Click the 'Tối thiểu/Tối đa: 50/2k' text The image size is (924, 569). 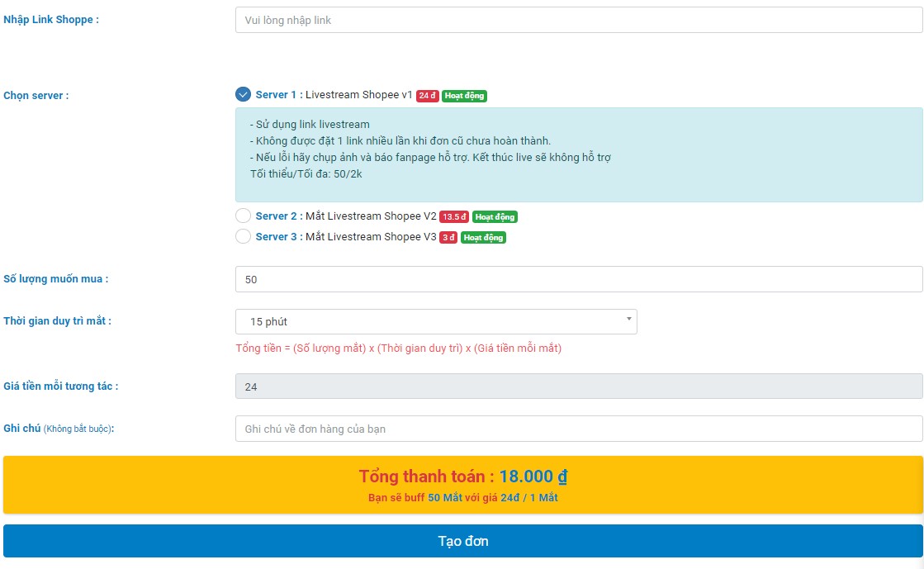[306, 174]
